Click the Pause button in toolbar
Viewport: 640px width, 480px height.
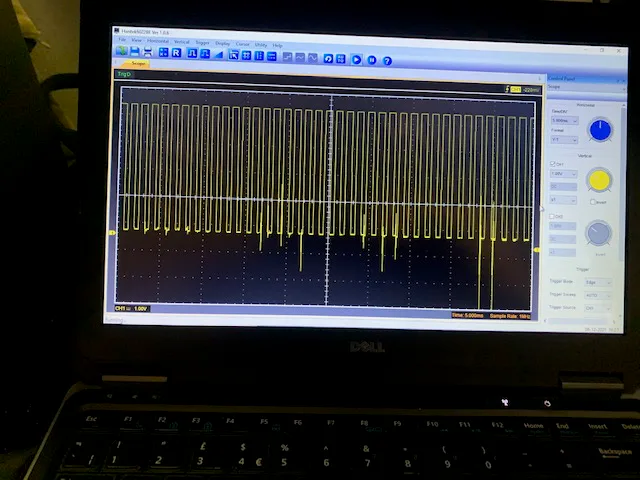(x=371, y=60)
